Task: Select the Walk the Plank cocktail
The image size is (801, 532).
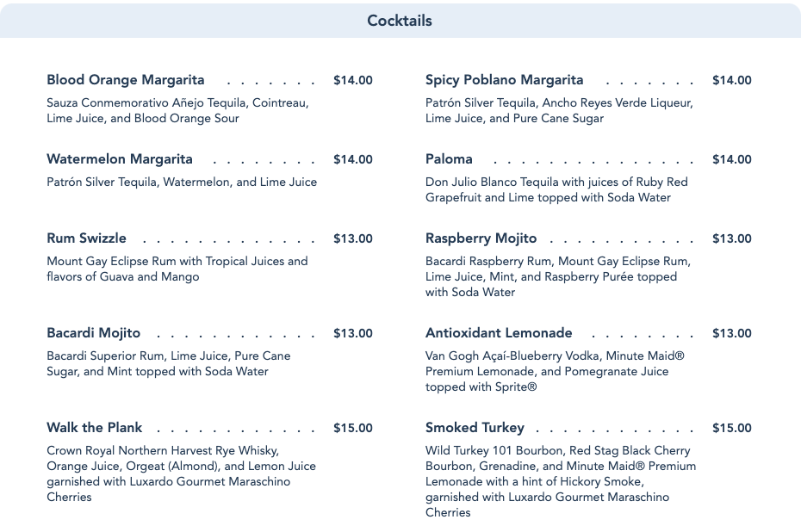Action: [x=95, y=428]
